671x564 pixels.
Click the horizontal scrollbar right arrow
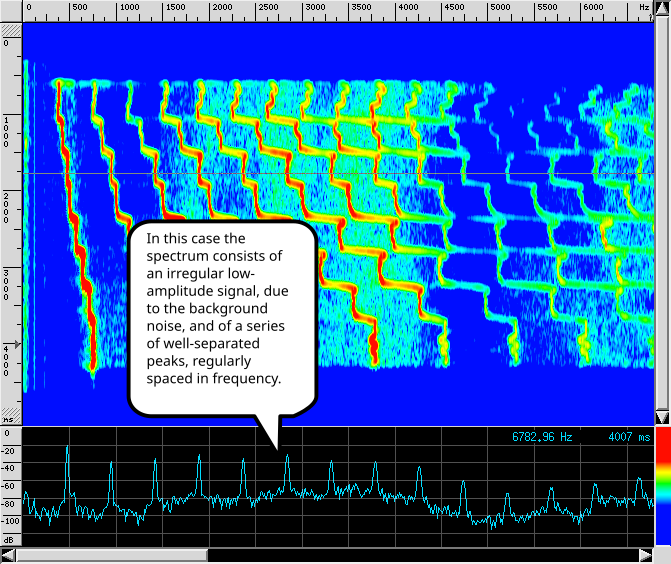(x=647, y=555)
